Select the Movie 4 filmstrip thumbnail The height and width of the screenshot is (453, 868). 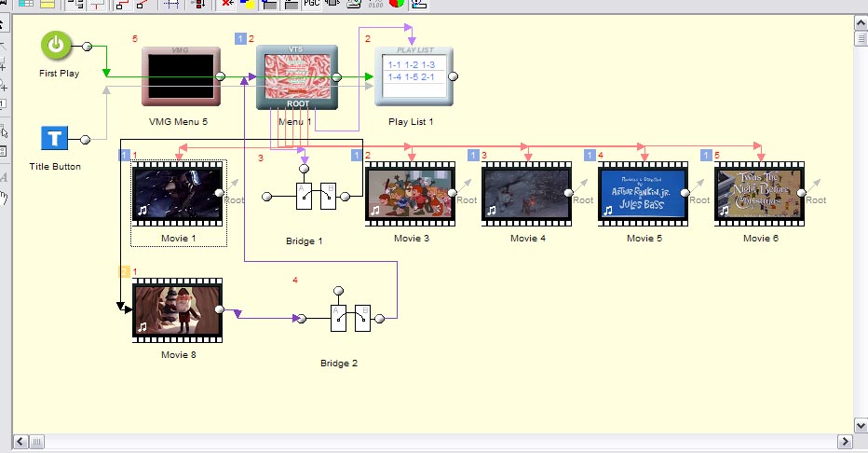(526, 194)
